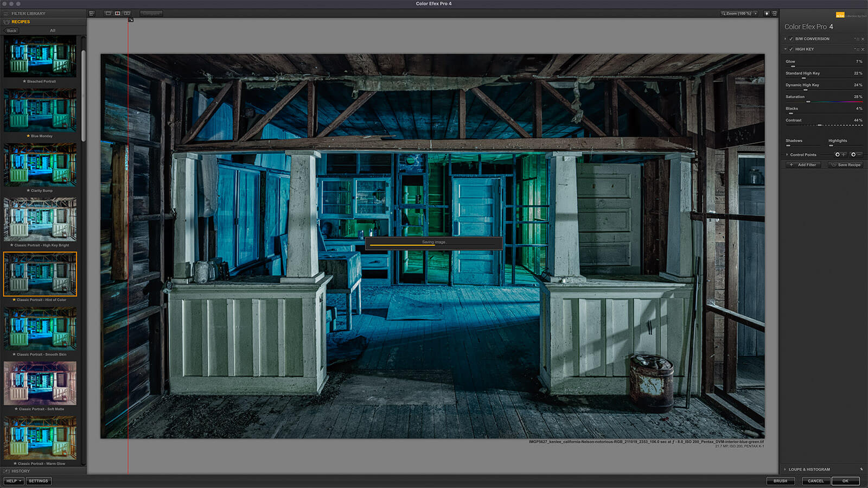
Task: Click the lightbulb background color icon
Action: pyautogui.click(x=767, y=14)
